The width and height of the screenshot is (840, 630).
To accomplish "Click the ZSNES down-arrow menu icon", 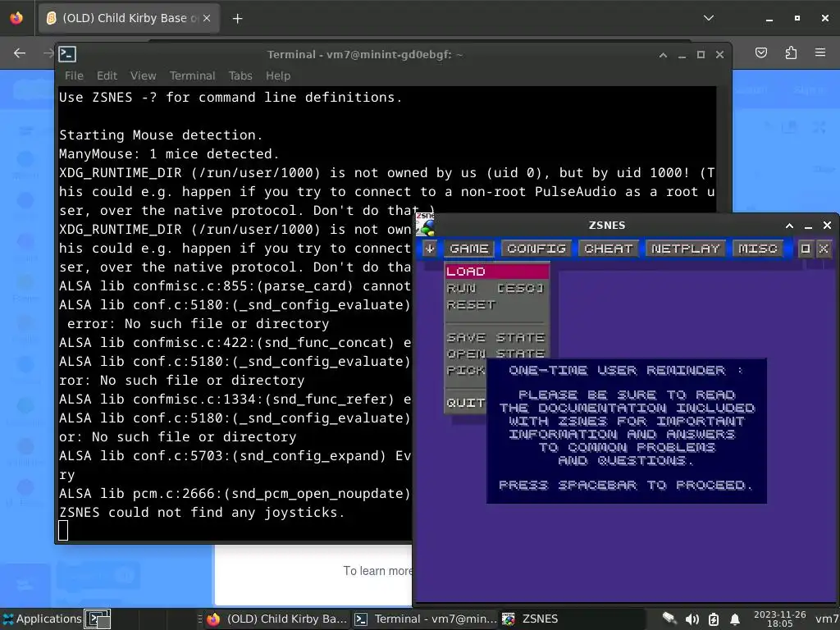I will pyautogui.click(x=430, y=249).
